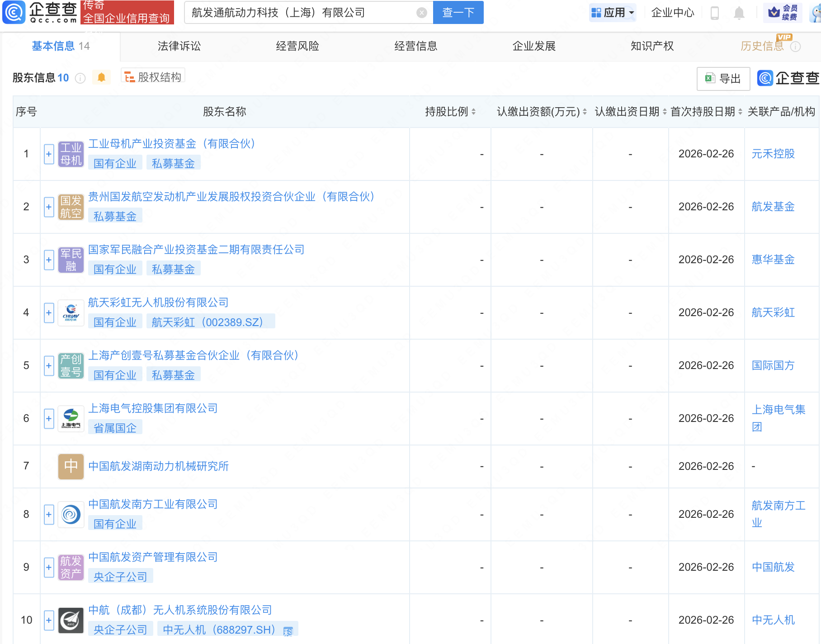
Task: Expand the 航天彩虹无人机 shareholder row
Action: pos(49,313)
